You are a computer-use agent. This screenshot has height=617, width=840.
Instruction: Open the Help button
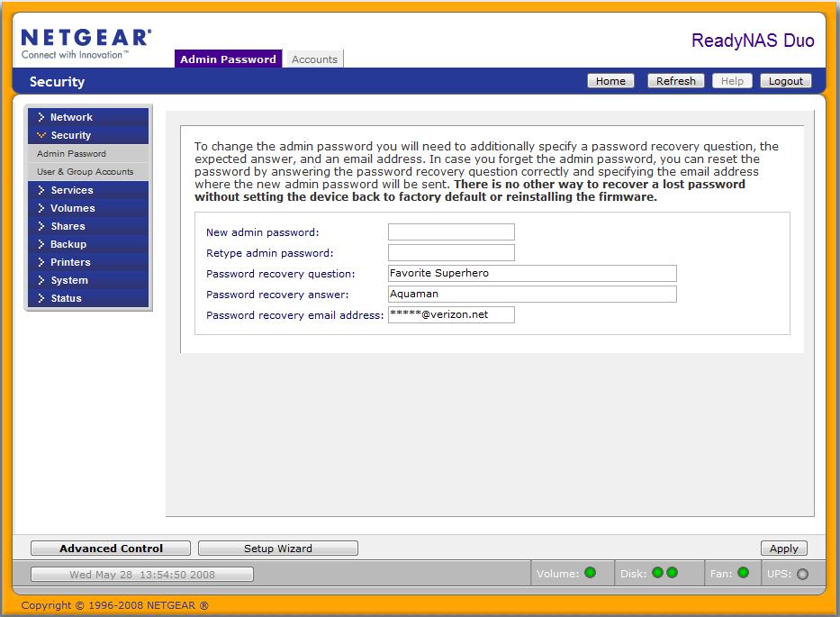click(732, 81)
